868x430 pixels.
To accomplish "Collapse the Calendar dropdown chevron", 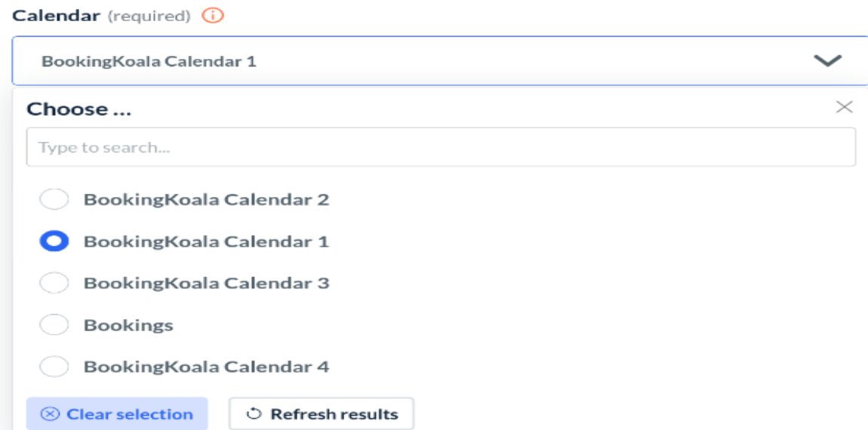I will point(827,61).
